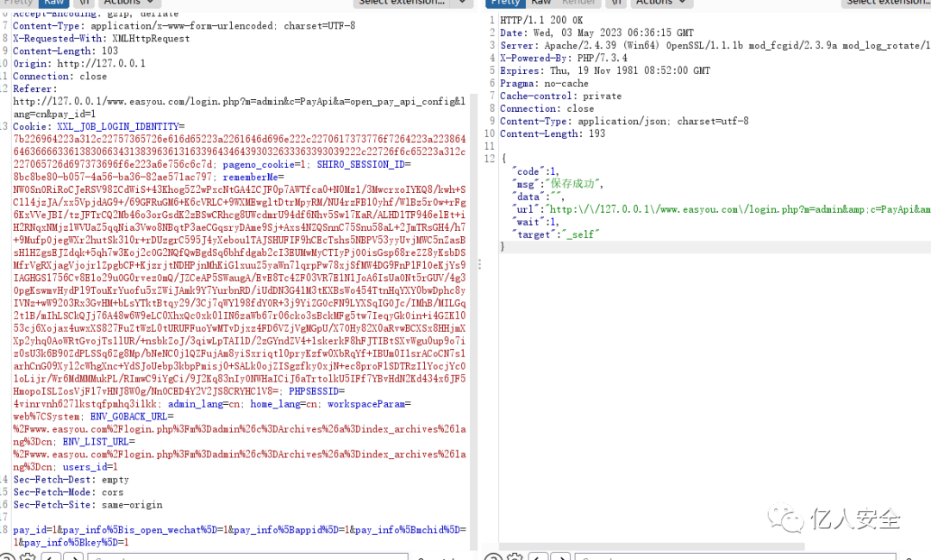The width and height of the screenshot is (931, 560).
Task: Click Server: Apache/2.4.39 header
Action: coord(715,46)
